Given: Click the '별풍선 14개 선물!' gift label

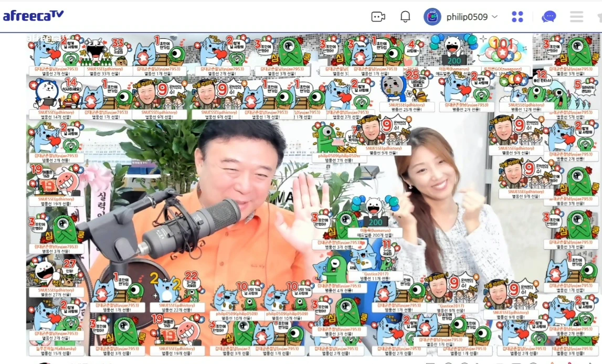Looking at the screenshot, I should [57, 117].
